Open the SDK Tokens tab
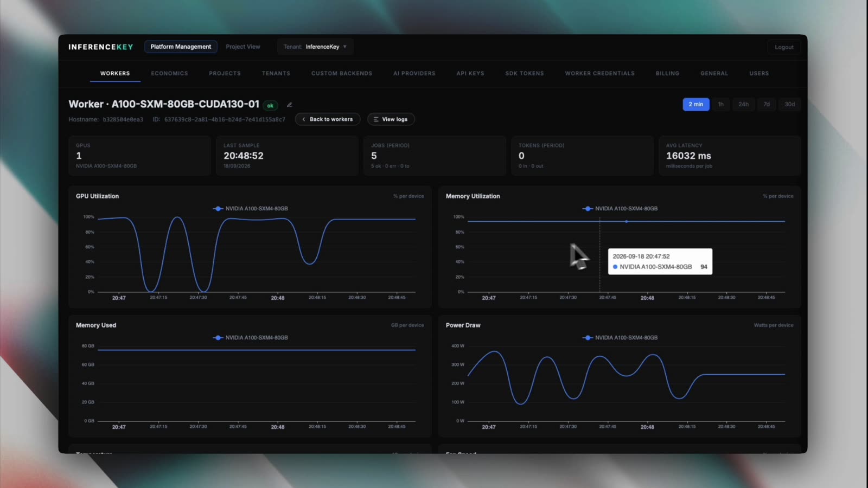Viewport: 868px width, 488px height. [525, 73]
